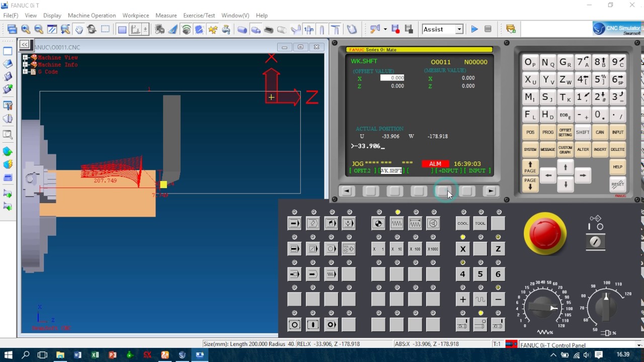Image resolution: width=644 pixels, height=362 pixels.
Task: Click the jog minus direction button
Action: click(x=498, y=300)
